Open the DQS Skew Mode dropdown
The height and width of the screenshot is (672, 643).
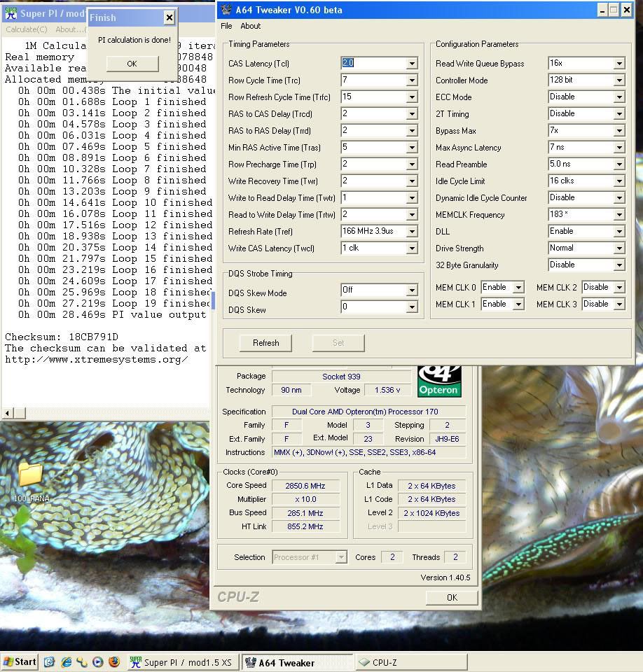(413, 290)
